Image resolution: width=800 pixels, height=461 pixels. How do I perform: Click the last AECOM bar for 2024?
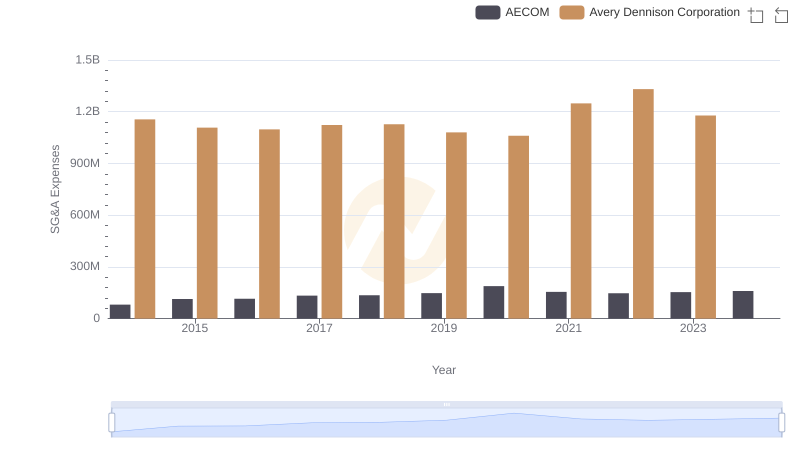pyautogui.click(x=743, y=304)
